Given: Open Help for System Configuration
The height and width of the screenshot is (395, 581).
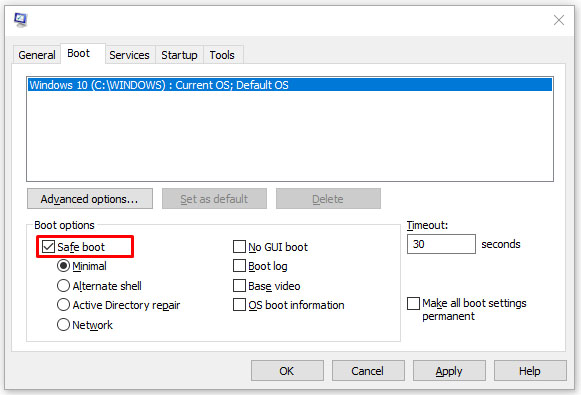Looking at the screenshot, I should 530,371.
